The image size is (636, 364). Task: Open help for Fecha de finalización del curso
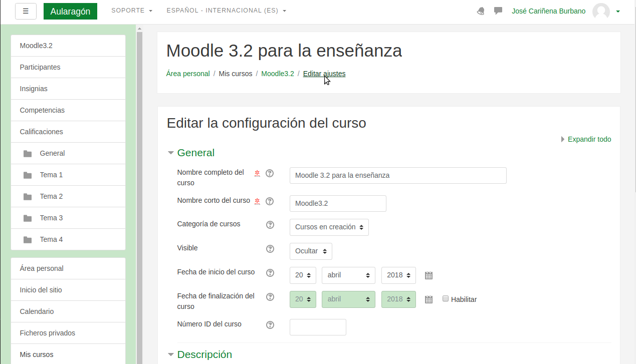coord(270,297)
